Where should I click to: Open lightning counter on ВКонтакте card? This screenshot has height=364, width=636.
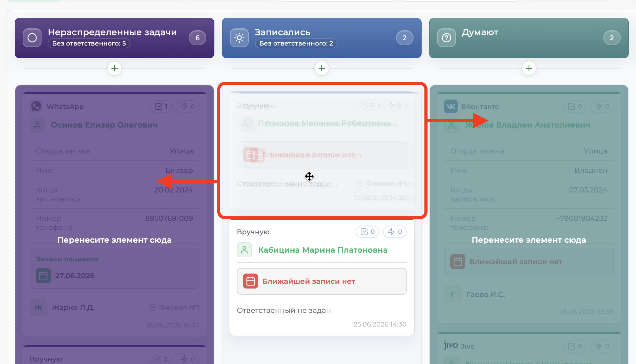pyautogui.click(x=602, y=106)
